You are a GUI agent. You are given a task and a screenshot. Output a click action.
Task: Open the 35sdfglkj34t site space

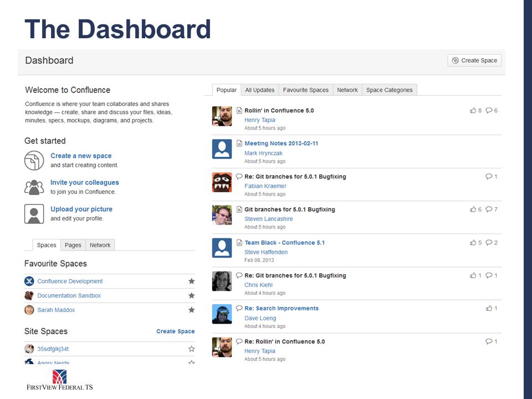click(53, 349)
